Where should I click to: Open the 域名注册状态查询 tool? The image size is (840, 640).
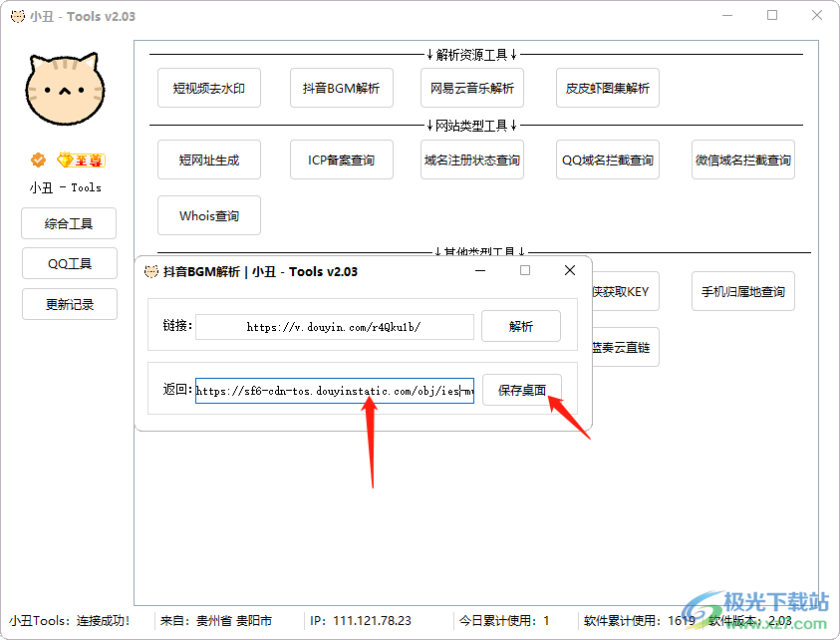tap(472, 160)
